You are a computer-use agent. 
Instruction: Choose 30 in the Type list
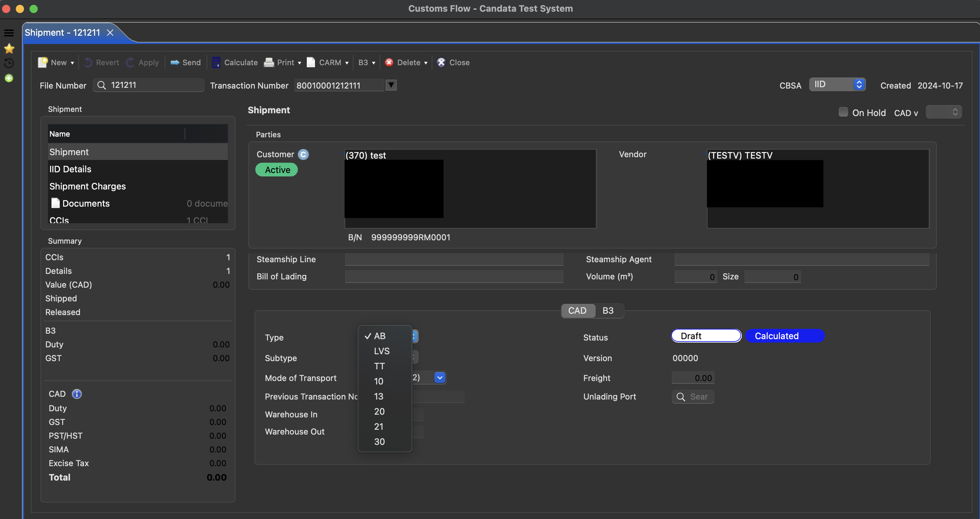385,442
